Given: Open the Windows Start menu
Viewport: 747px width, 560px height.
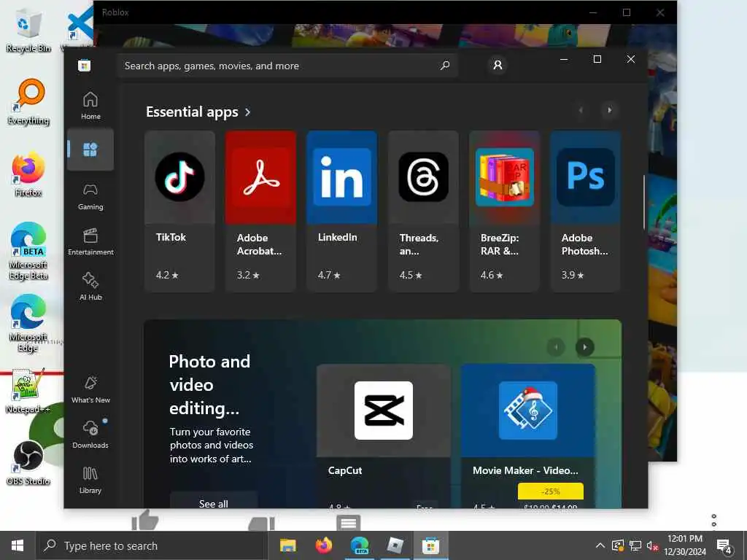Looking at the screenshot, I should tap(18, 545).
